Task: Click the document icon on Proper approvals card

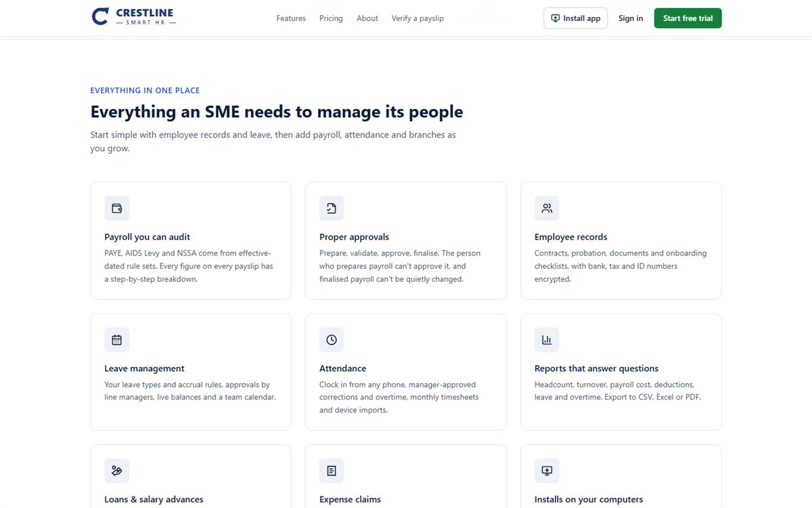Action: pyautogui.click(x=332, y=209)
